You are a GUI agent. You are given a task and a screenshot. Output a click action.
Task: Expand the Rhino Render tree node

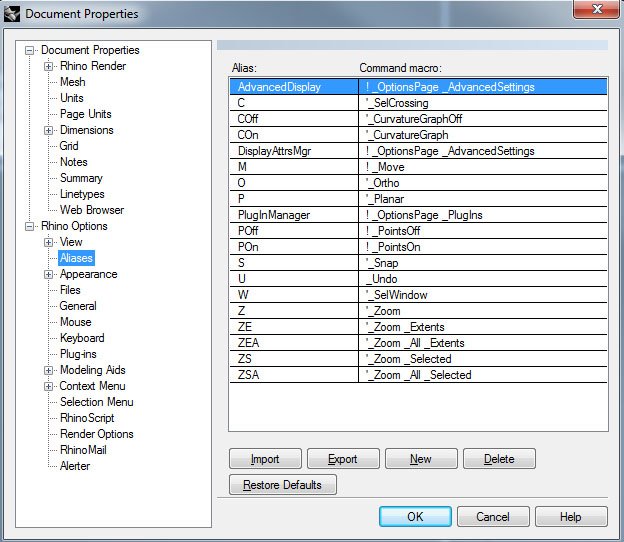click(x=49, y=66)
